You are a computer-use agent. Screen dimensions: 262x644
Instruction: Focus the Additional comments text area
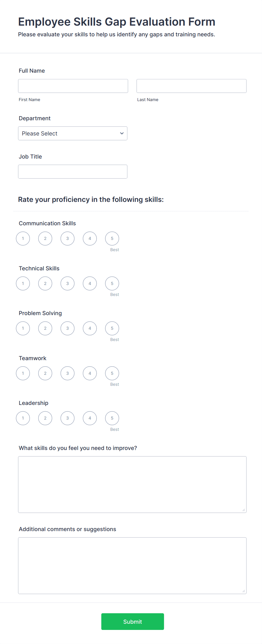pos(132,565)
